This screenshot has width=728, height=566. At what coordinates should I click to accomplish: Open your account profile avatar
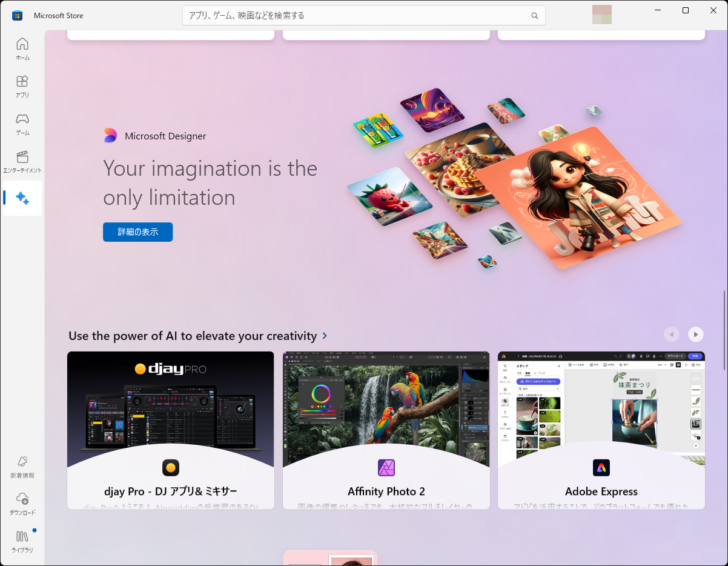pos(601,14)
